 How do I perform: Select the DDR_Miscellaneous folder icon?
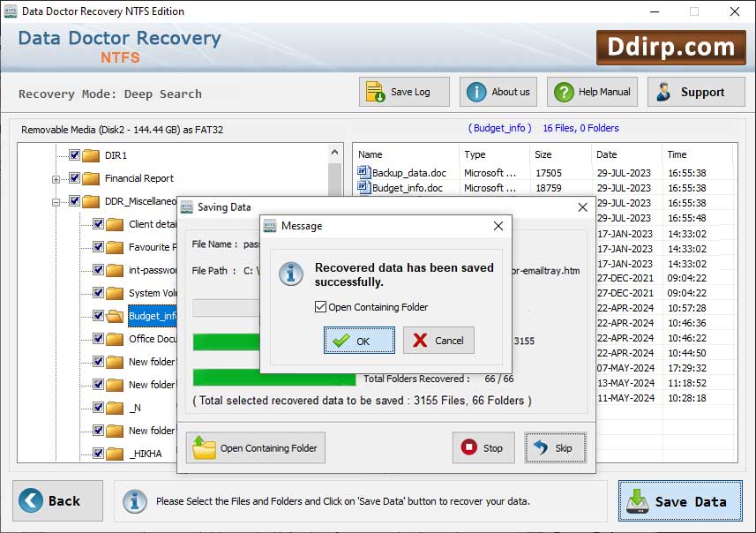91,201
